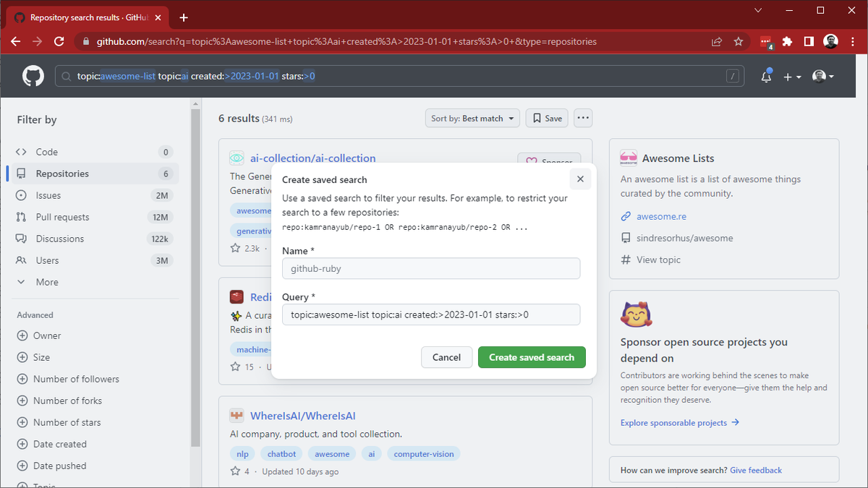Switch to the Code filter

(x=48, y=152)
